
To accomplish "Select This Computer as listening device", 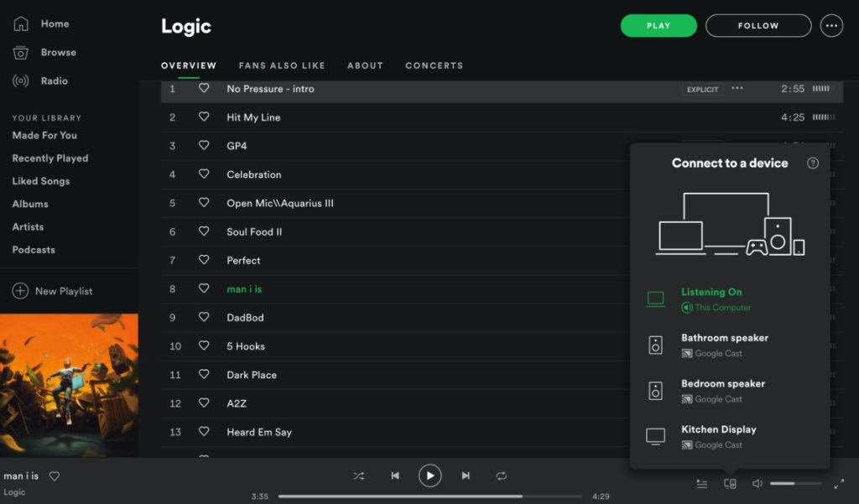I will pyautogui.click(x=730, y=299).
